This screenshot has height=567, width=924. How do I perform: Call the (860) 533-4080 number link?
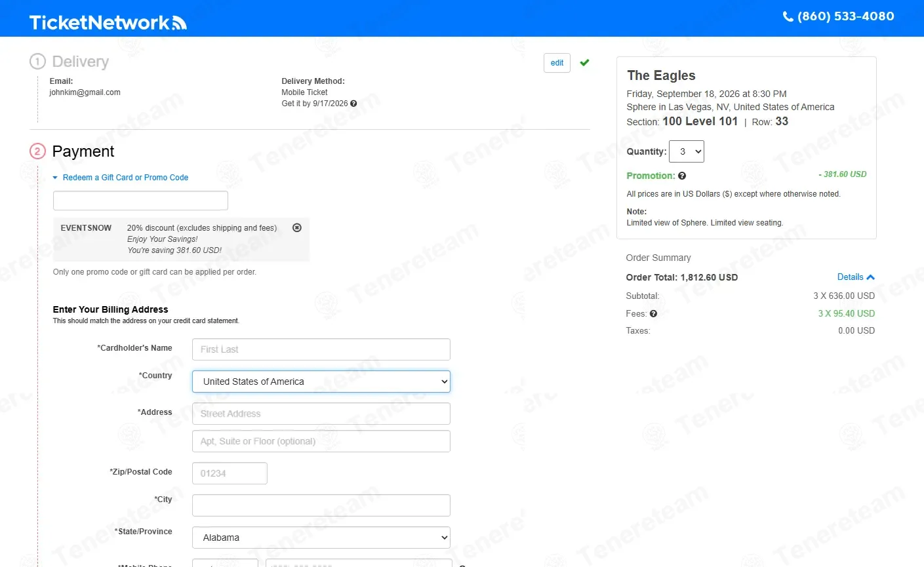coord(845,16)
